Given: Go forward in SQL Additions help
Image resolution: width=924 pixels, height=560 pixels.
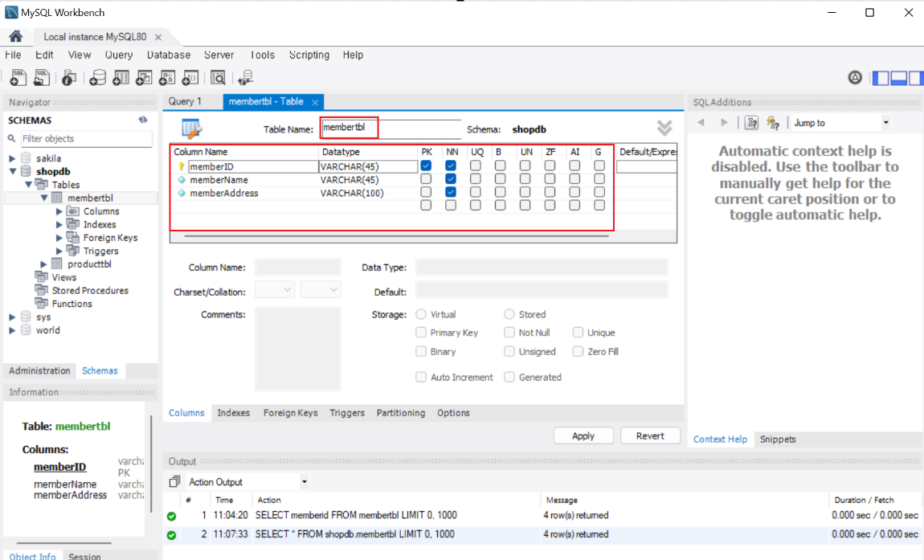Looking at the screenshot, I should (724, 123).
